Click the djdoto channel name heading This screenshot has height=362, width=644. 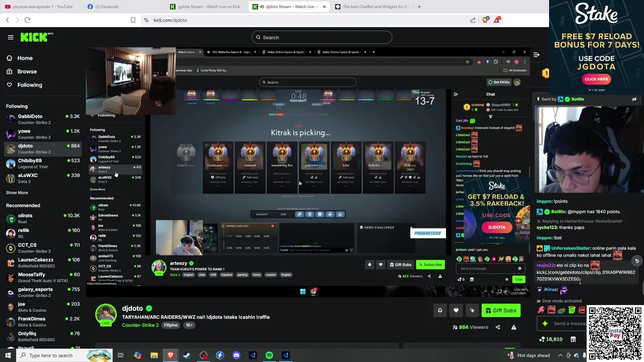click(132, 309)
